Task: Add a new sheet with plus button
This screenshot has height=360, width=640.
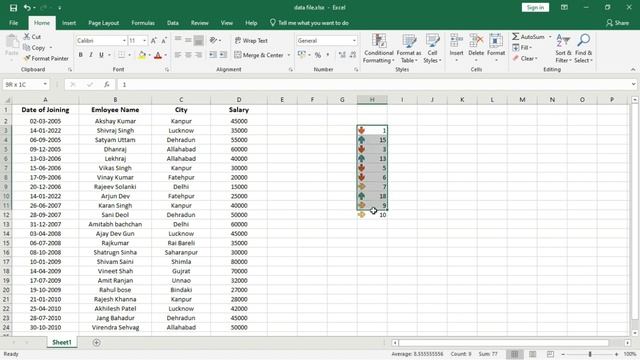Action: tap(96, 342)
